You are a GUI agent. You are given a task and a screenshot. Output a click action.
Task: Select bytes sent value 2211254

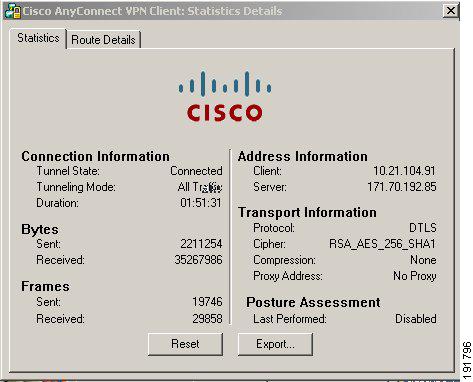(201, 244)
